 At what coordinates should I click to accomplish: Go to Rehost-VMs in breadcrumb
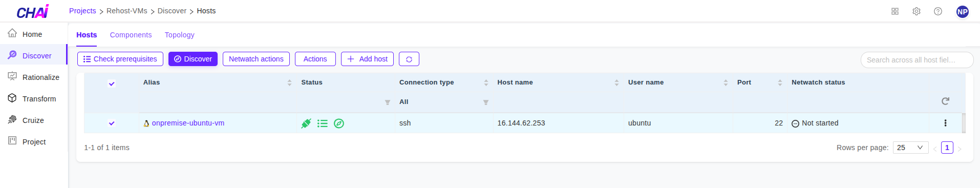pyautogui.click(x=127, y=11)
